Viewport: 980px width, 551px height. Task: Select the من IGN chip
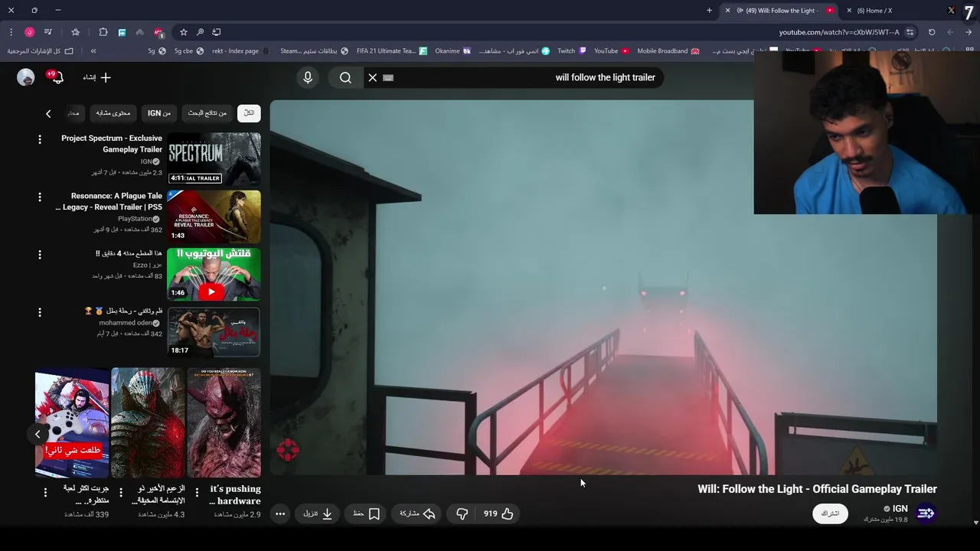[159, 113]
